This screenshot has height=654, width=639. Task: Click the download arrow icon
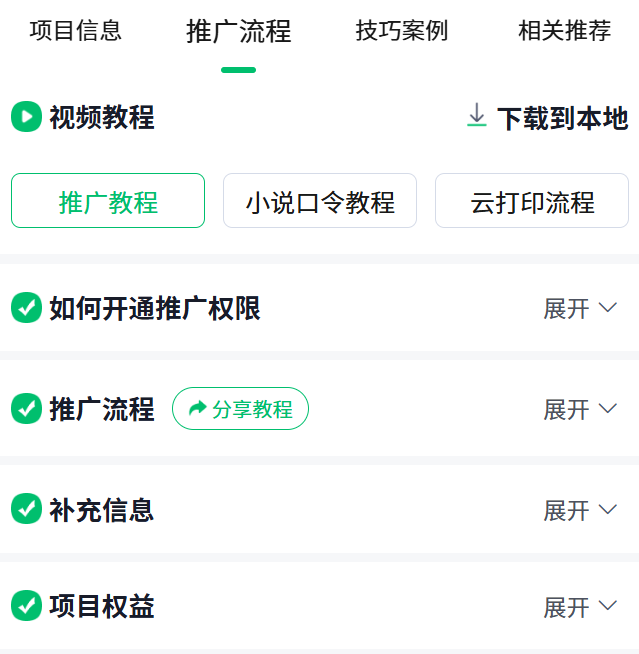(477, 114)
